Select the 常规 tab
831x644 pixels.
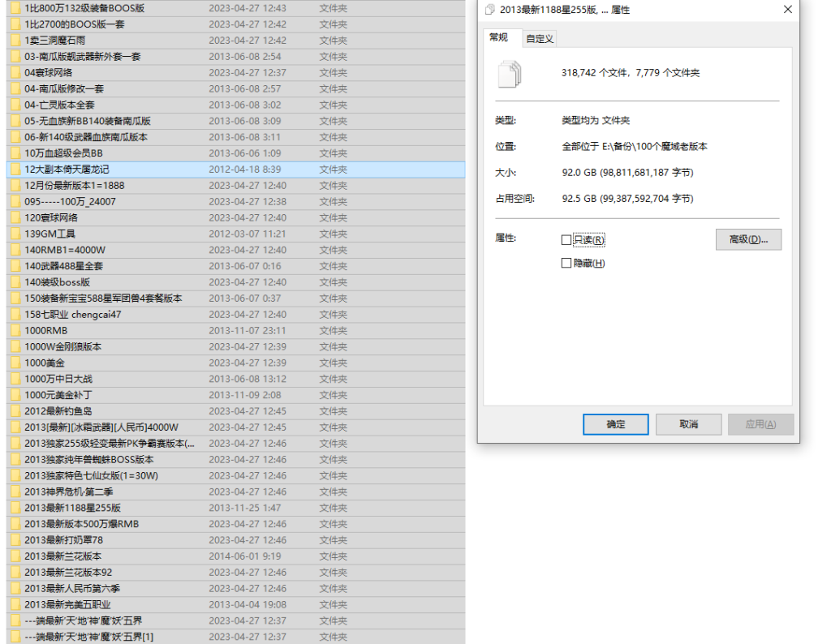click(498, 37)
